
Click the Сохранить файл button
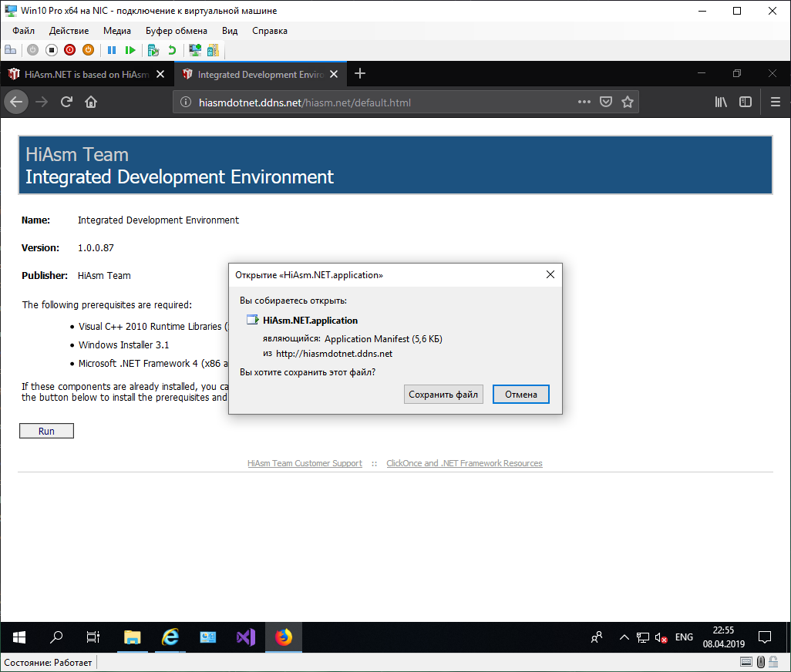pyautogui.click(x=443, y=395)
